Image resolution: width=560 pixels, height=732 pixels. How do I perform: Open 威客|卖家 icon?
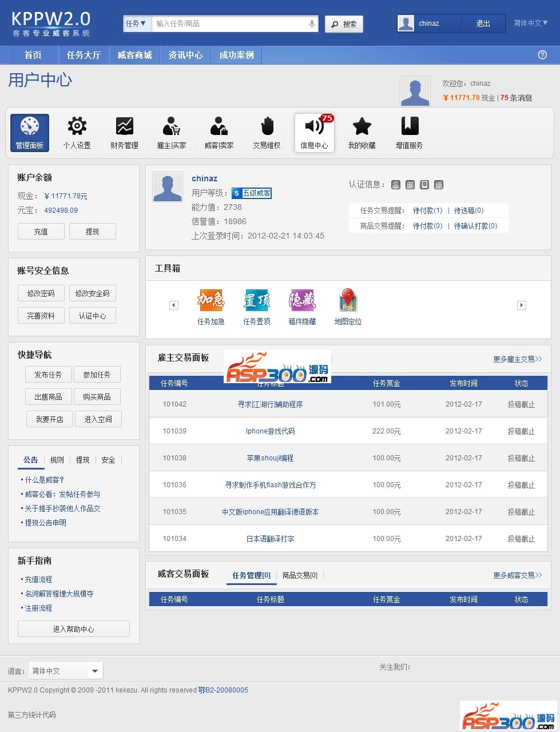[x=219, y=133]
